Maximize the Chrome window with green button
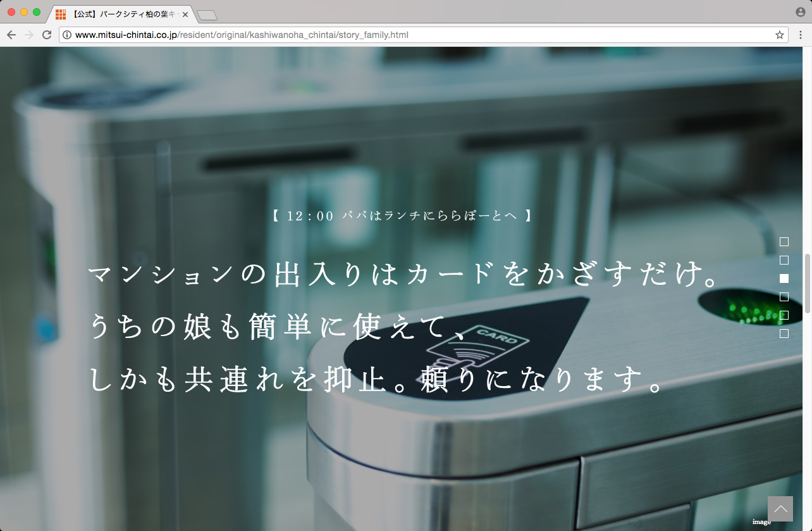The width and height of the screenshot is (812, 531). pos(37,12)
